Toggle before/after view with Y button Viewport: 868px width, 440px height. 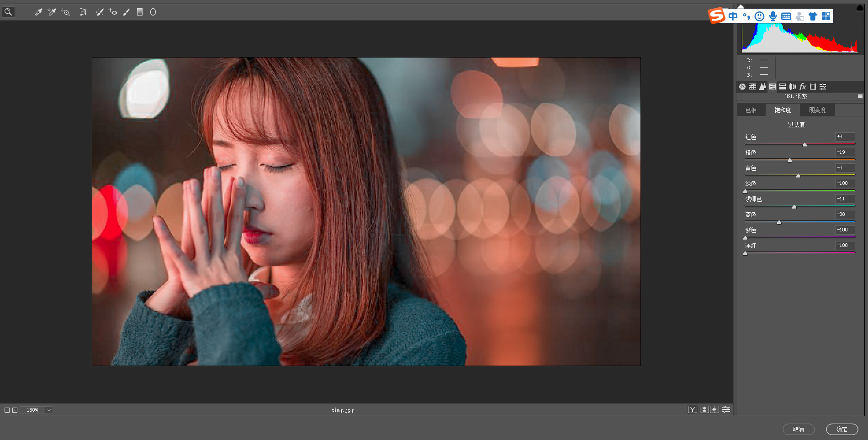pos(692,409)
